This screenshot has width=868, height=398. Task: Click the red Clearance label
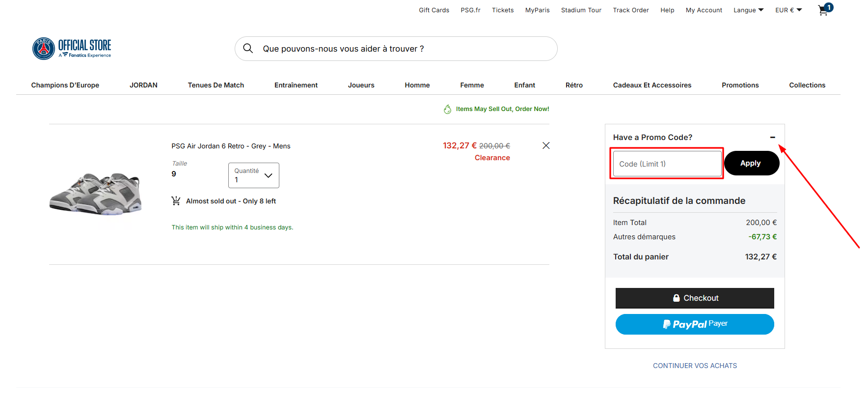click(492, 158)
